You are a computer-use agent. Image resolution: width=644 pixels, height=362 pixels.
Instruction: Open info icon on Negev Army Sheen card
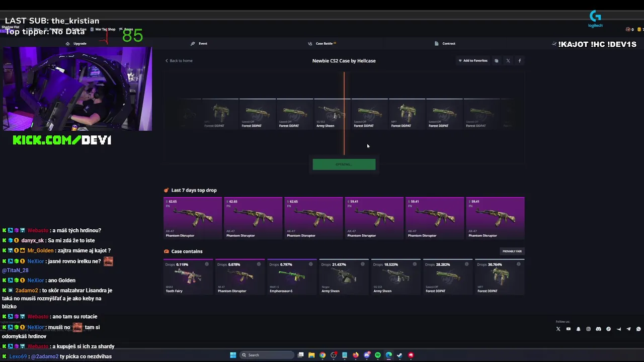click(362, 264)
